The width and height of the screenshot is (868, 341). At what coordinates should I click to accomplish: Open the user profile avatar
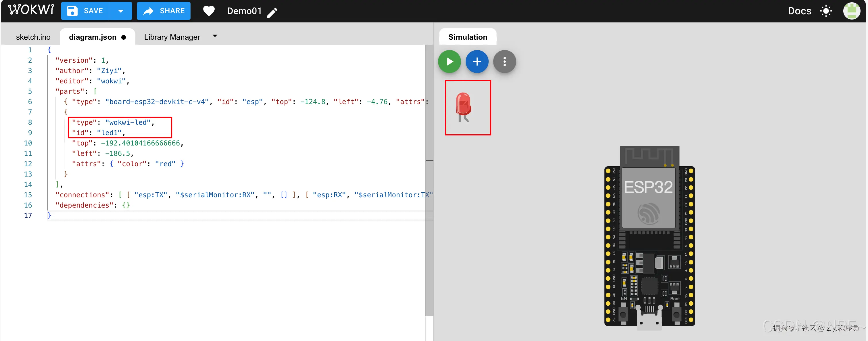pos(852,11)
